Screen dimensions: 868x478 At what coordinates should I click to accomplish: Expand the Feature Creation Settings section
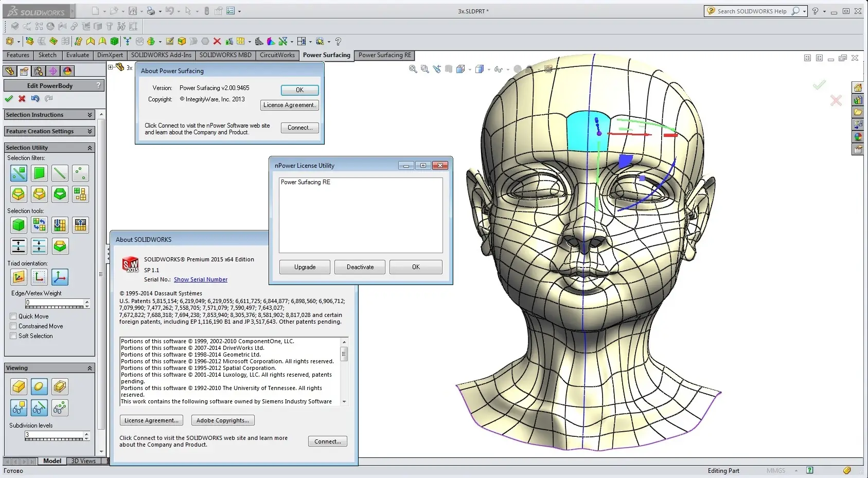(49, 131)
